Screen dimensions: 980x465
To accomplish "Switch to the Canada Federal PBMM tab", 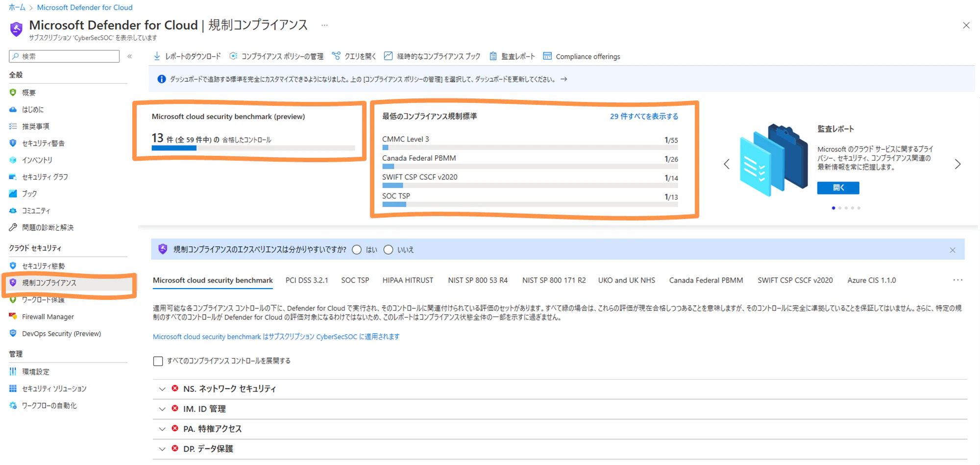I will tap(706, 280).
